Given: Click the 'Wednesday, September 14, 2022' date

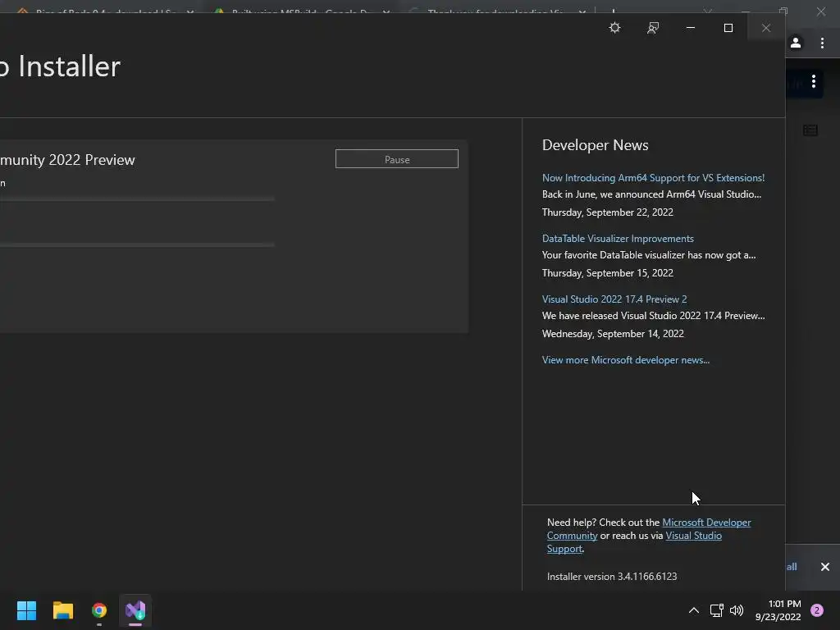Looking at the screenshot, I should (613, 334).
